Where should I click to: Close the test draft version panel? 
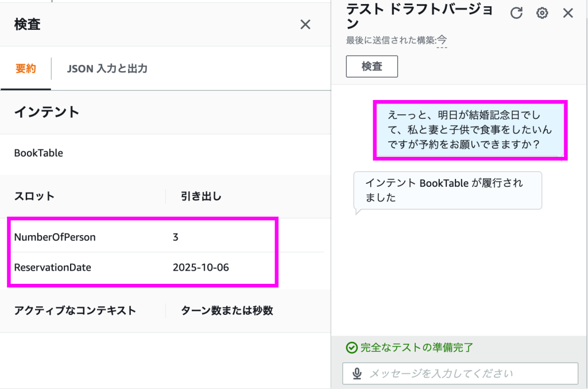pyautogui.click(x=568, y=13)
